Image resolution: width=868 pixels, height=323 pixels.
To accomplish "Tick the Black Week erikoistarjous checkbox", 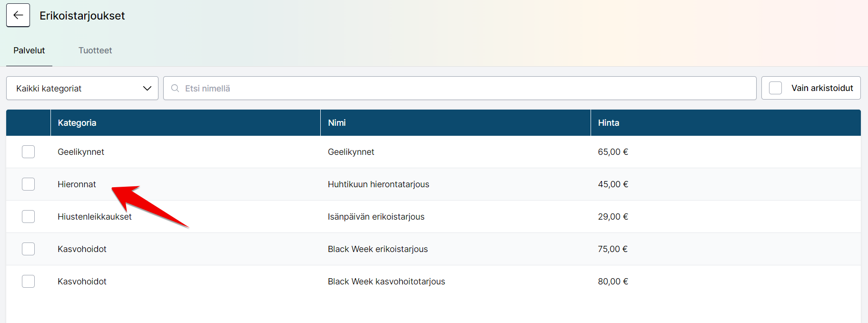I will click(x=29, y=249).
